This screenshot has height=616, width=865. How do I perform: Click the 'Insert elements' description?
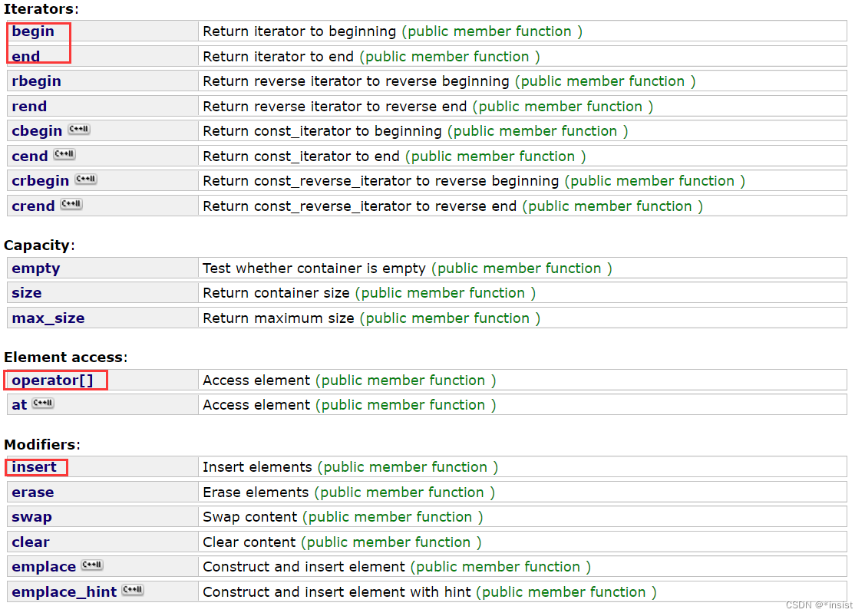(x=258, y=467)
